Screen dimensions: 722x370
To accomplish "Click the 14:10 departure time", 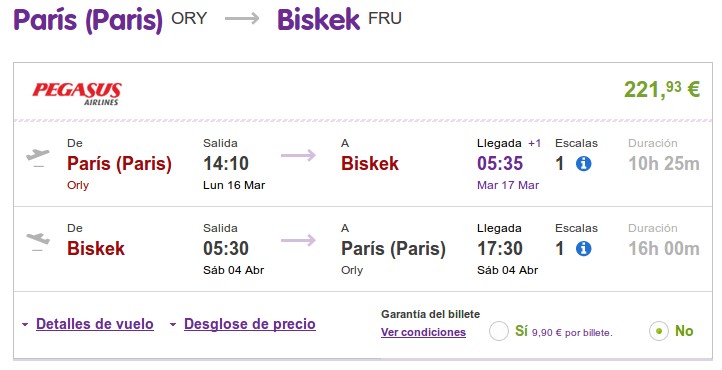I will [x=226, y=163].
